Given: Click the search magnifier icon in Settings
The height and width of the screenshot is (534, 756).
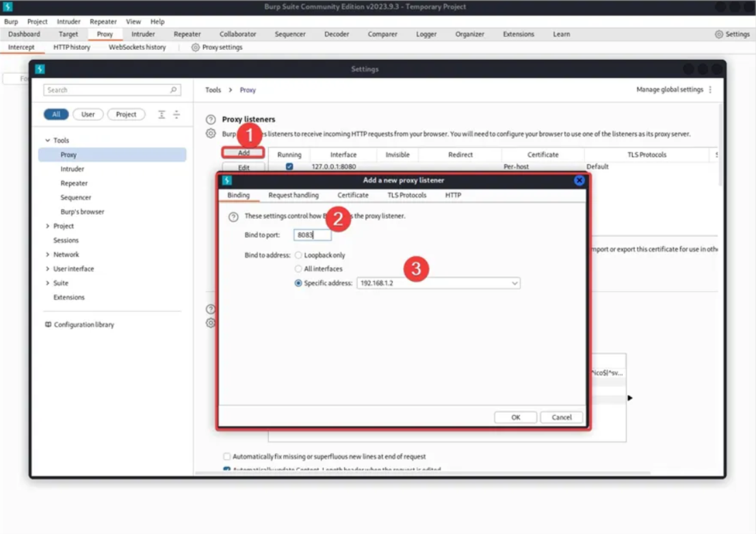Looking at the screenshot, I should tap(174, 90).
